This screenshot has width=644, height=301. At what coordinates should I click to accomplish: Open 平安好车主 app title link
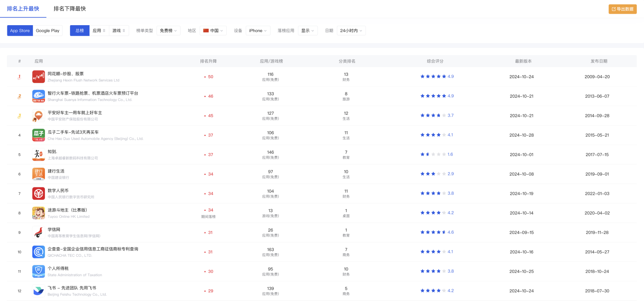(x=75, y=113)
